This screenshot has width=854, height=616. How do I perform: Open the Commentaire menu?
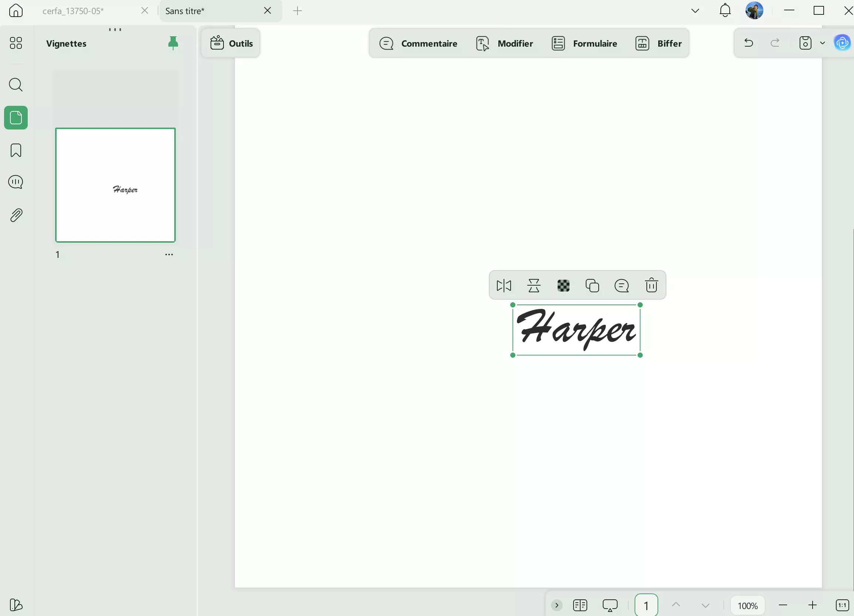(x=418, y=43)
